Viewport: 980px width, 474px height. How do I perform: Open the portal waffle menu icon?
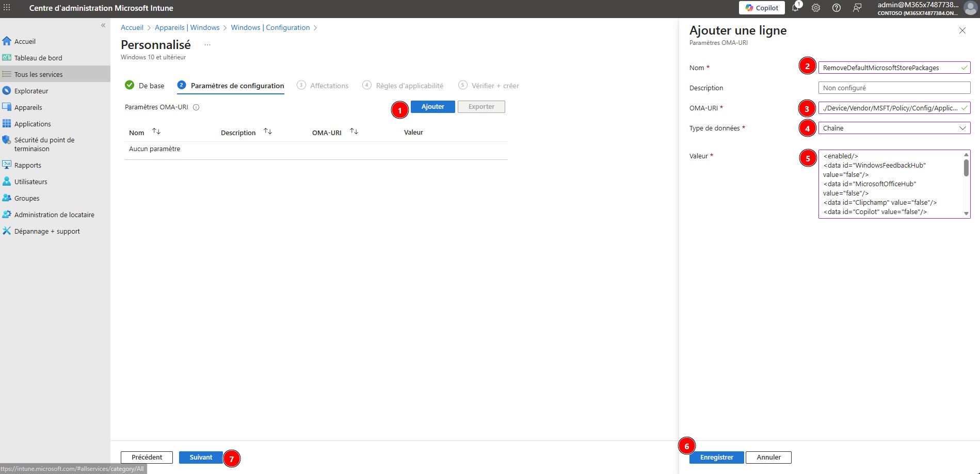[7, 8]
